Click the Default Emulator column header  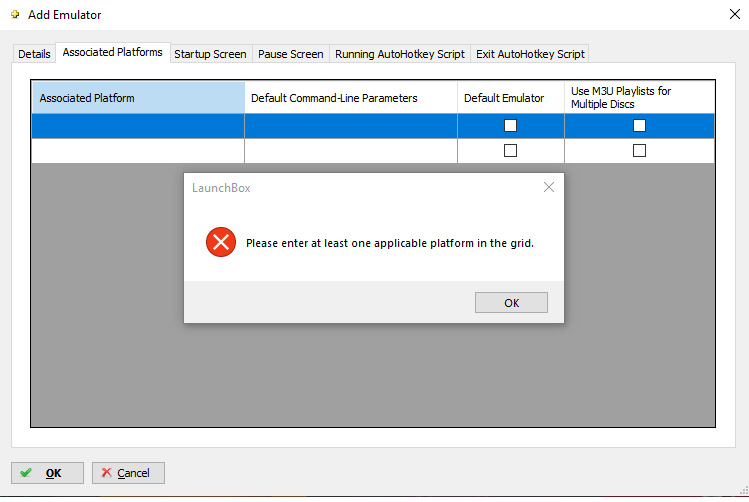click(511, 98)
